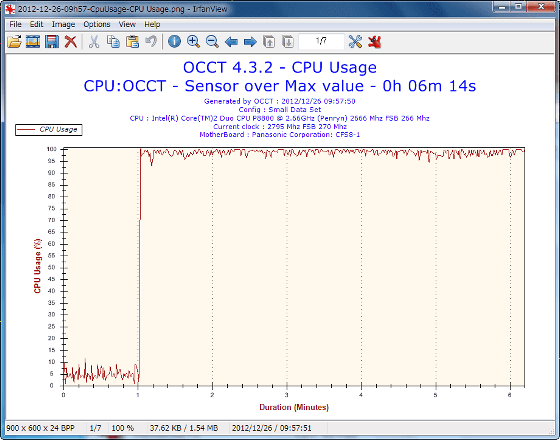Click the 2012/12/26 / 09:57:51 status entry
The width and height of the screenshot is (560, 440).
point(271,428)
